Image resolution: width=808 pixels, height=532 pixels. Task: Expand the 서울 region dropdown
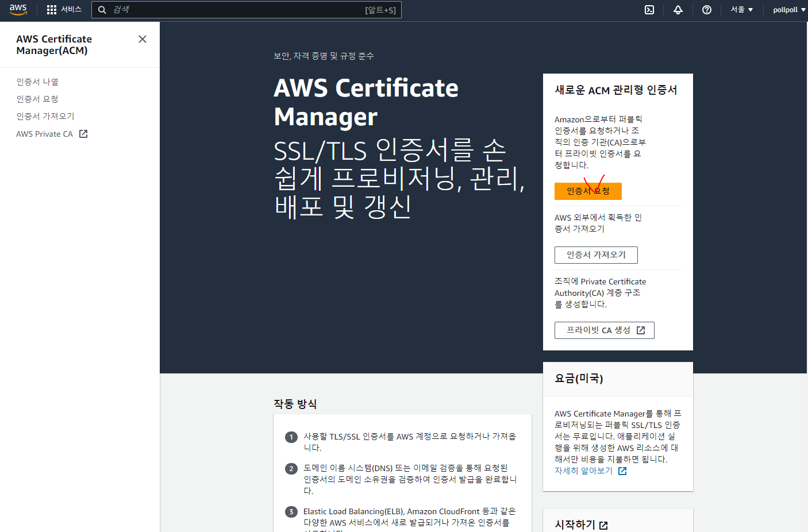click(x=742, y=10)
